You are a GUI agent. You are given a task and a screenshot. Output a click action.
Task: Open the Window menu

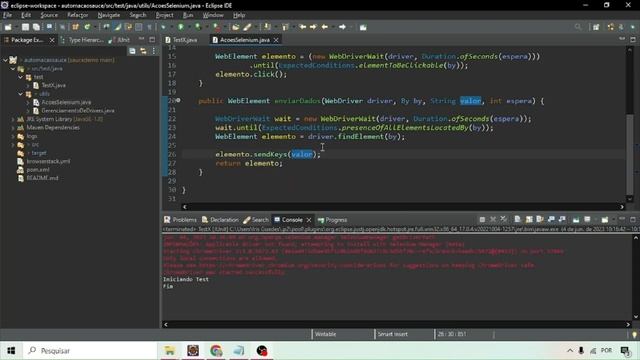[x=213, y=15]
